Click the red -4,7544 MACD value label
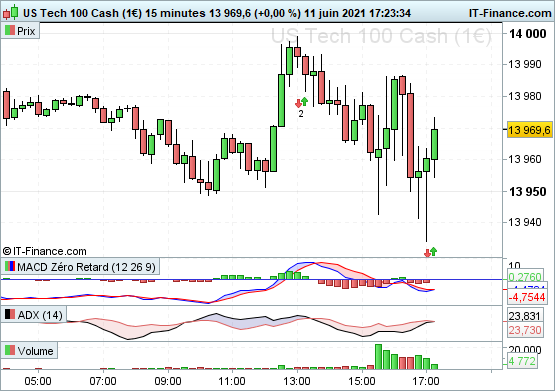This screenshot has height=391, width=555. coord(527,297)
